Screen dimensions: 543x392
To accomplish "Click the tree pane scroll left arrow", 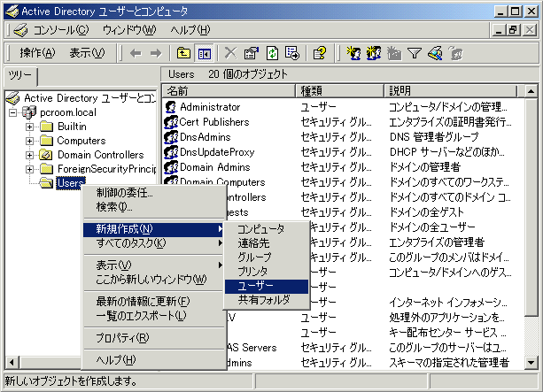I will tap(12, 362).
